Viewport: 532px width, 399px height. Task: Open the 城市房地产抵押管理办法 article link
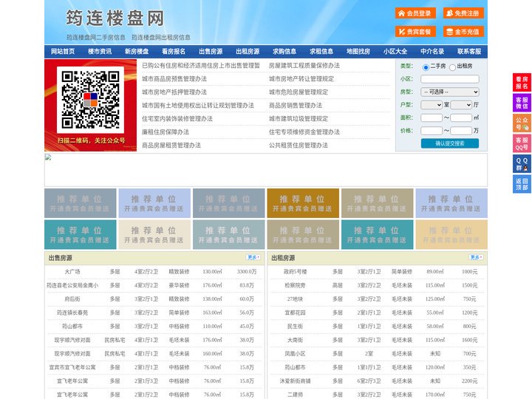(174, 92)
